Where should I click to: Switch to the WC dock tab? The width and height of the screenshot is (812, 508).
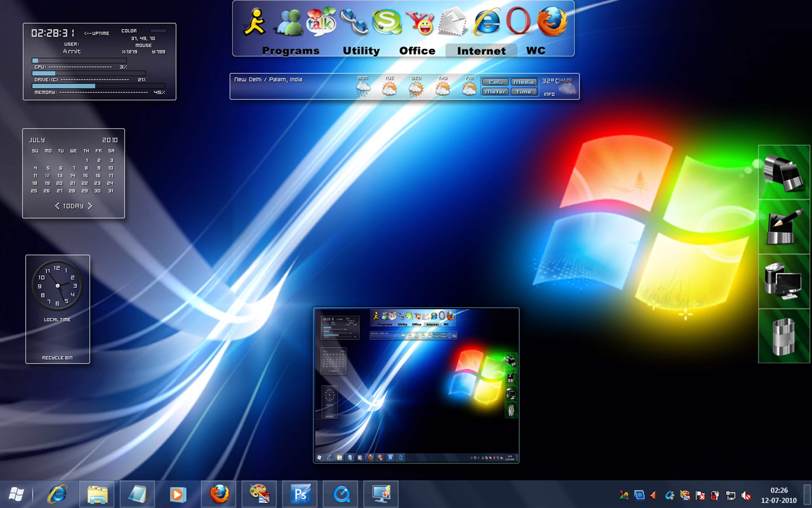[535, 51]
